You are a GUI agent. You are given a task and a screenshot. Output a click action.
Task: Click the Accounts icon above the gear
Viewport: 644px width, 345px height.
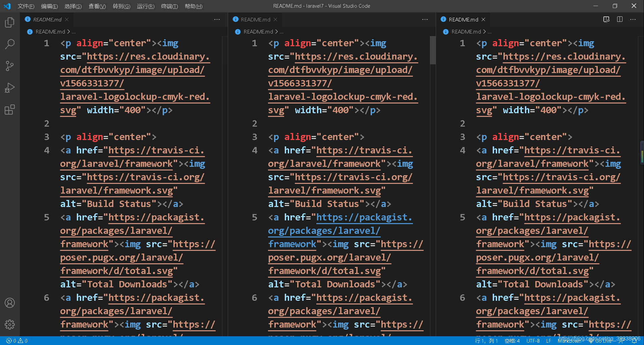click(10, 303)
